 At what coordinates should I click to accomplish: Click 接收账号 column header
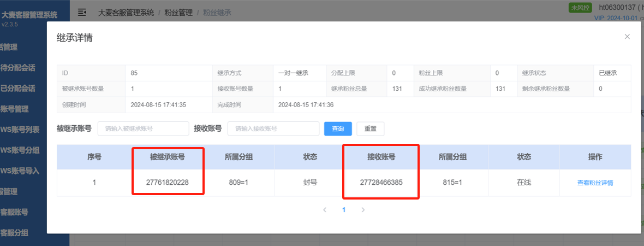pyautogui.click(x=381, y=157)
